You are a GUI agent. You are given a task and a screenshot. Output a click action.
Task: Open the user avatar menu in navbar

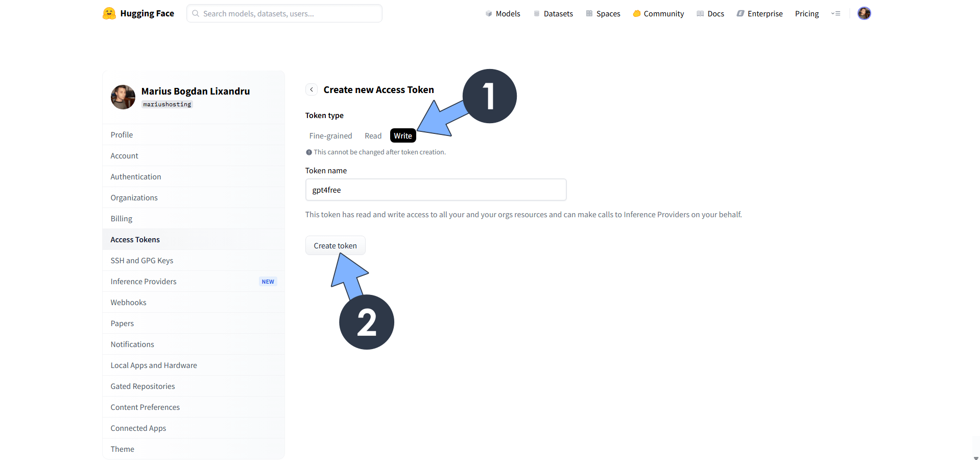pos(864,13)
